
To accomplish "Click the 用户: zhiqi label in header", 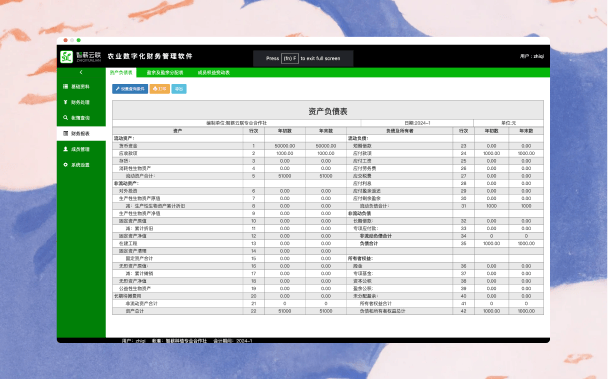I will (x=532, y=56).
